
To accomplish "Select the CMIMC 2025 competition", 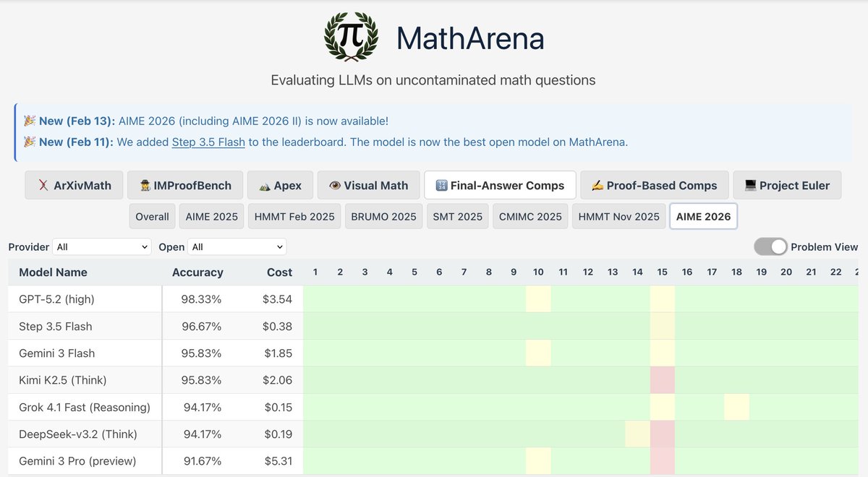I will click(530, 216).
